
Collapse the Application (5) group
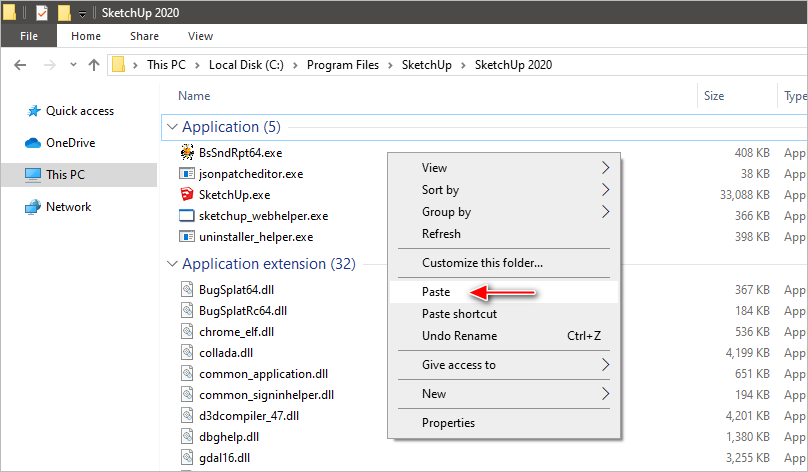[x=172, y=127]
